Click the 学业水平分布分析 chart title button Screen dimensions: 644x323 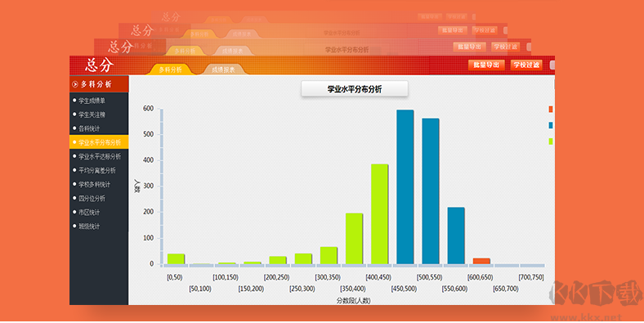(355, 89)
